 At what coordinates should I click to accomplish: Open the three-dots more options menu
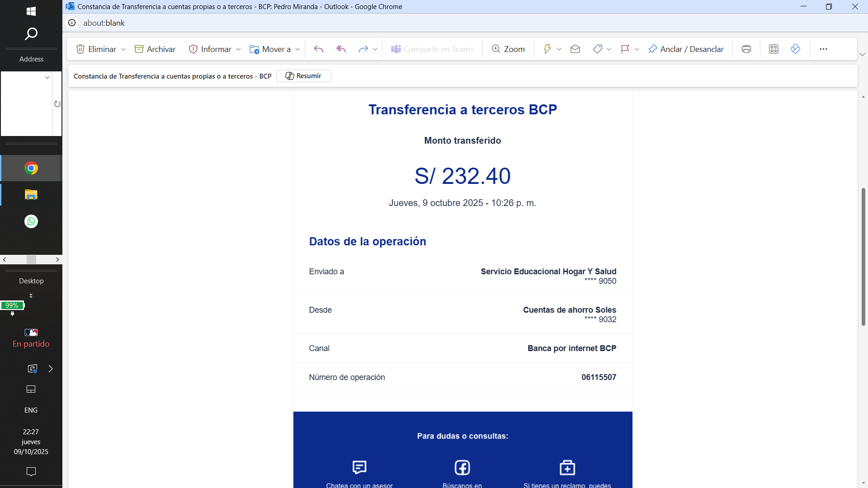pos(823,49)
